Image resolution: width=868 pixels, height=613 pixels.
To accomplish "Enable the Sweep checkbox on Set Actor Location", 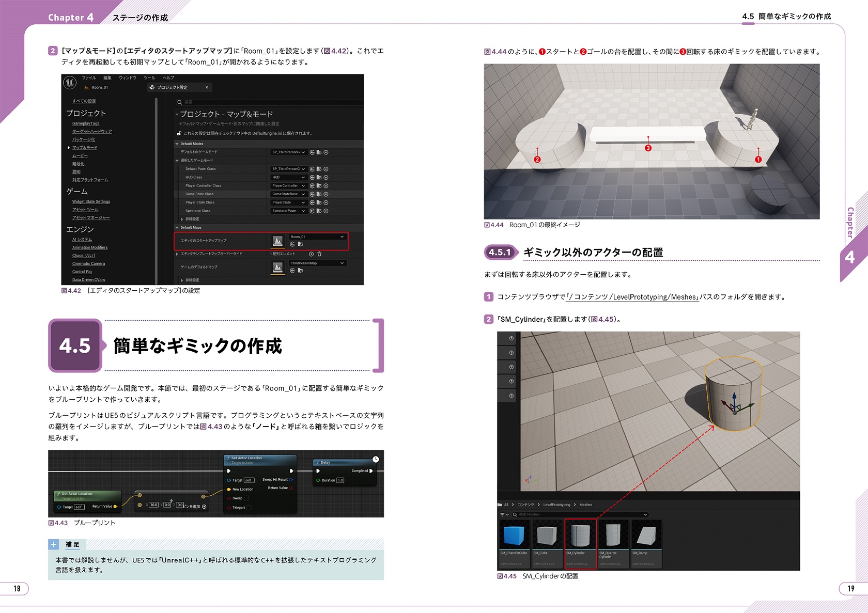I will 246,498.
